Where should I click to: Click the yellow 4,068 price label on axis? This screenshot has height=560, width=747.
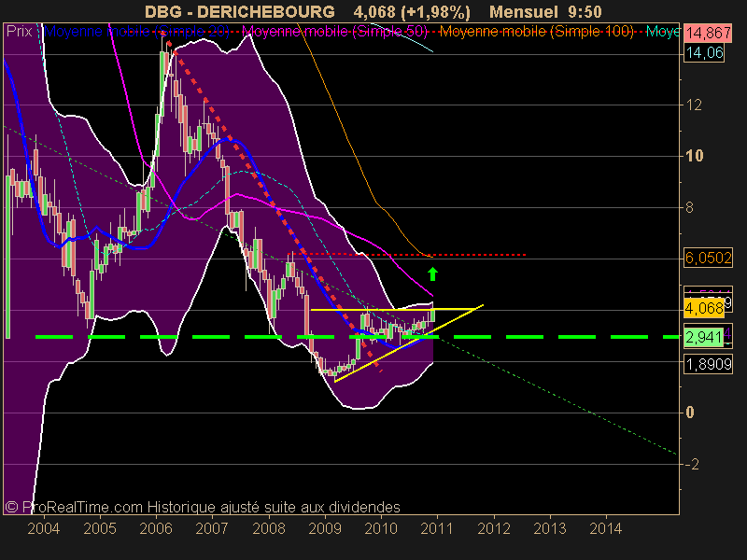point(704,308)
